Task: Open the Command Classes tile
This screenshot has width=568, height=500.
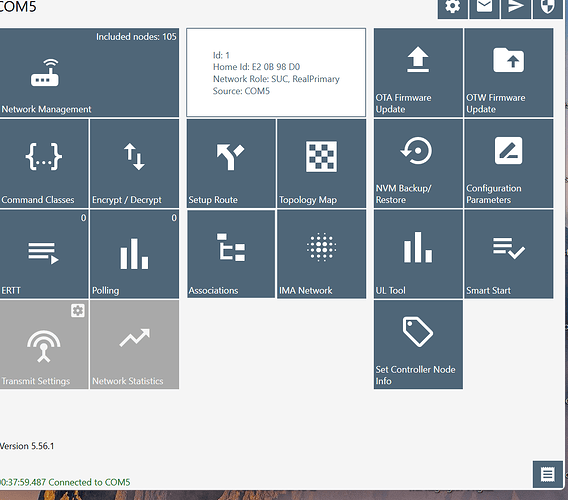Action: click(x=44, y=163)
